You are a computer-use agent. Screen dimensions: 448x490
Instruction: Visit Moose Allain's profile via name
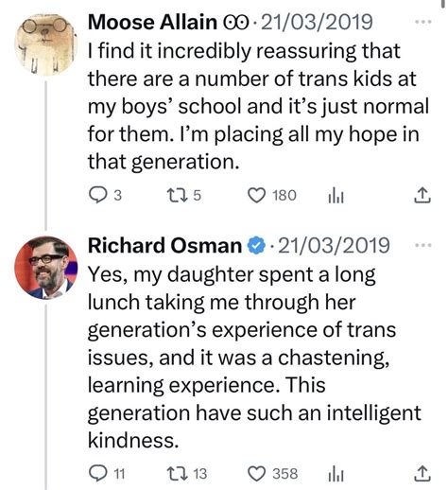pos(152,22)
